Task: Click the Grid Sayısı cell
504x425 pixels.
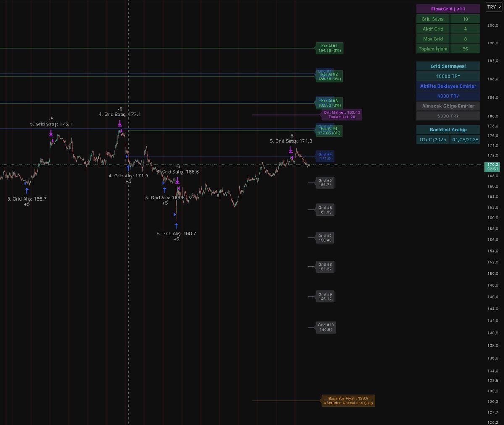Action: [x=433, y=19]
